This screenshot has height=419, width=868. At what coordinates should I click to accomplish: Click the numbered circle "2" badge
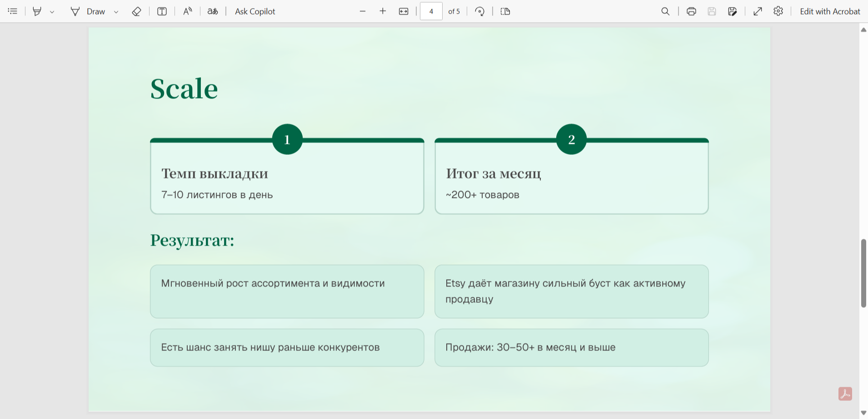(572, 139)
